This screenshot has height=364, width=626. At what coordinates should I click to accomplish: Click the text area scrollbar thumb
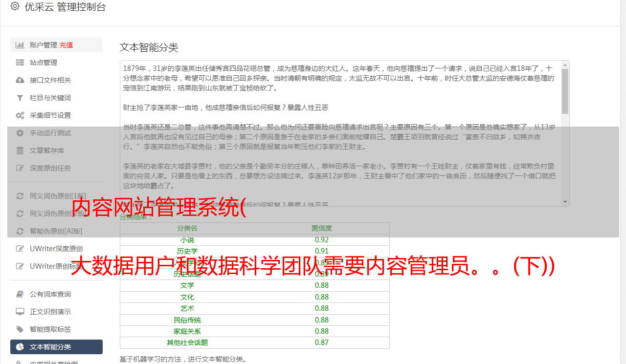[x=565, y=91]
